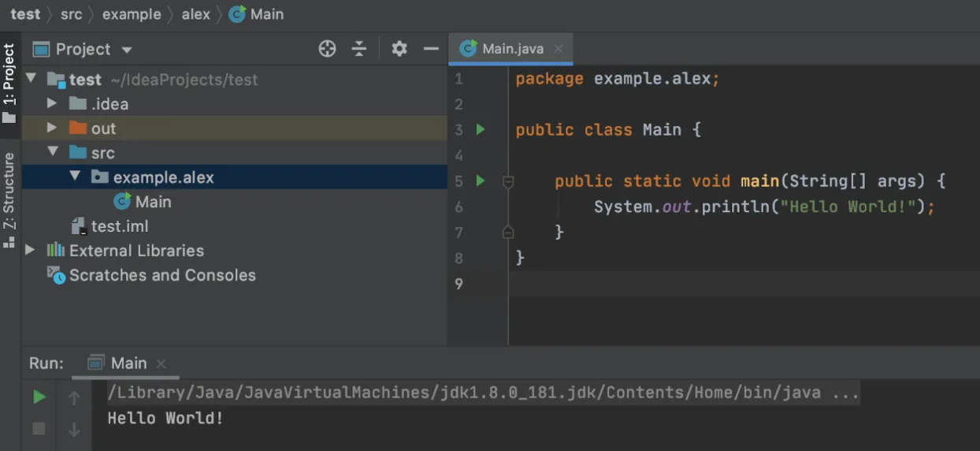The image size is (980, 451).
Task: Open the 1: Project side tool tab
Action: tap(9, 83)
